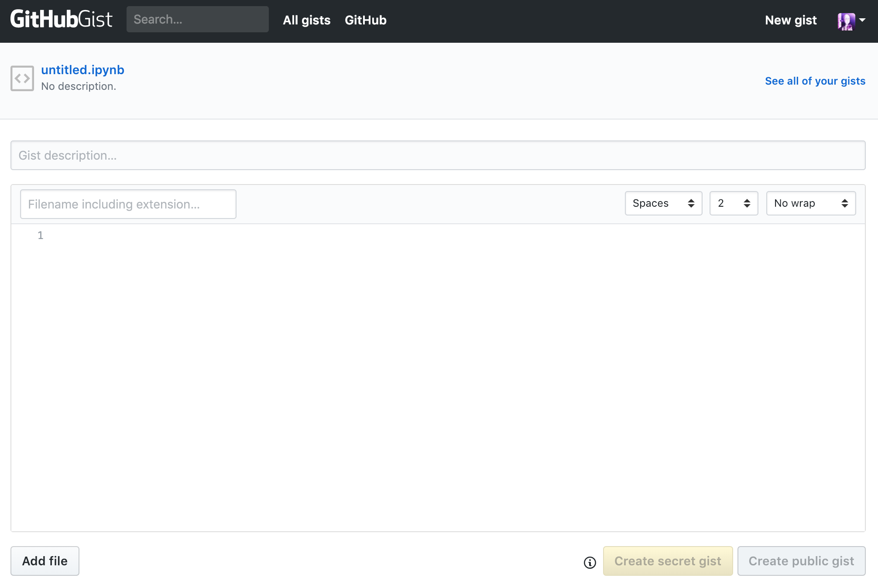Viewport: 878px width, 588px height.
Task: Focus the Search gists field
Action: tap(197, 19)
